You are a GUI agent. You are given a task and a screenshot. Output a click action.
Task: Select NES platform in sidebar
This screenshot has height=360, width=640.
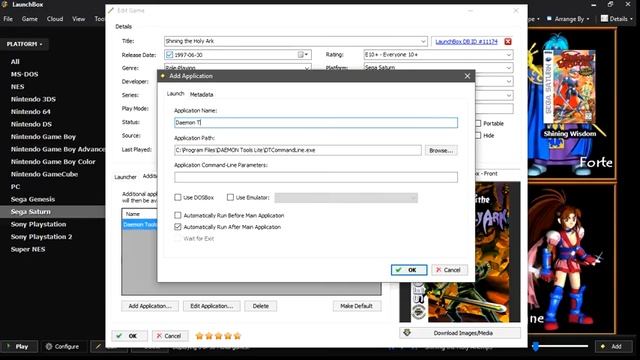pos(18,87)
